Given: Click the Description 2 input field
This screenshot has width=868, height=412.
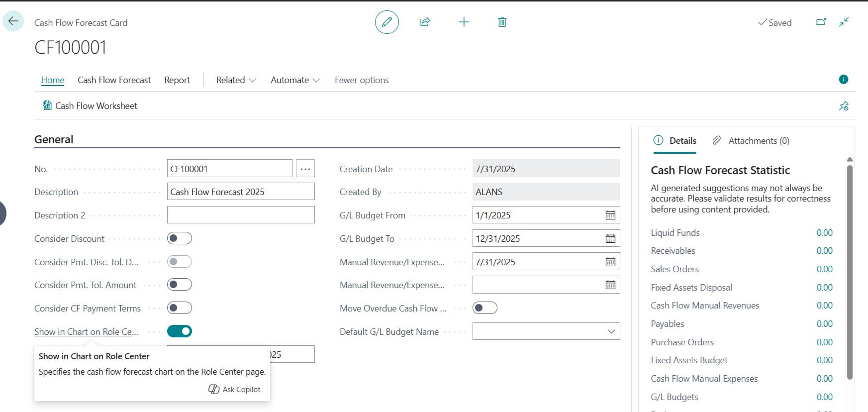Looking at the screenshot, I should (241, 215).
